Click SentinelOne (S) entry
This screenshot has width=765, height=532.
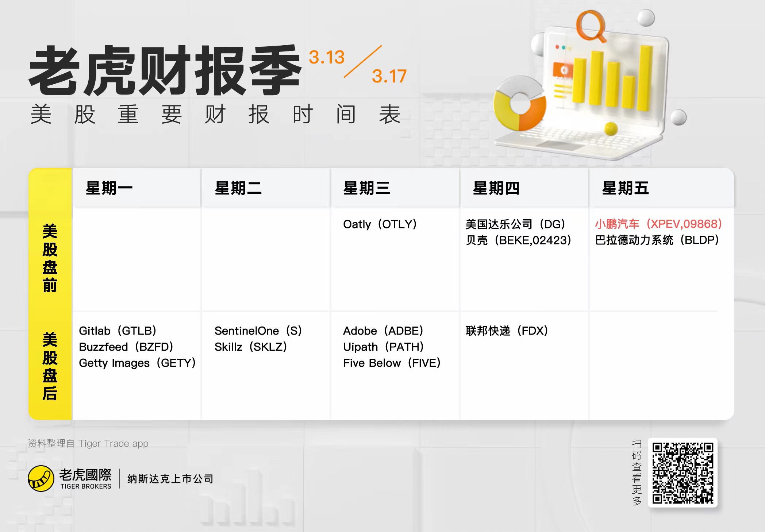[258, 331]
